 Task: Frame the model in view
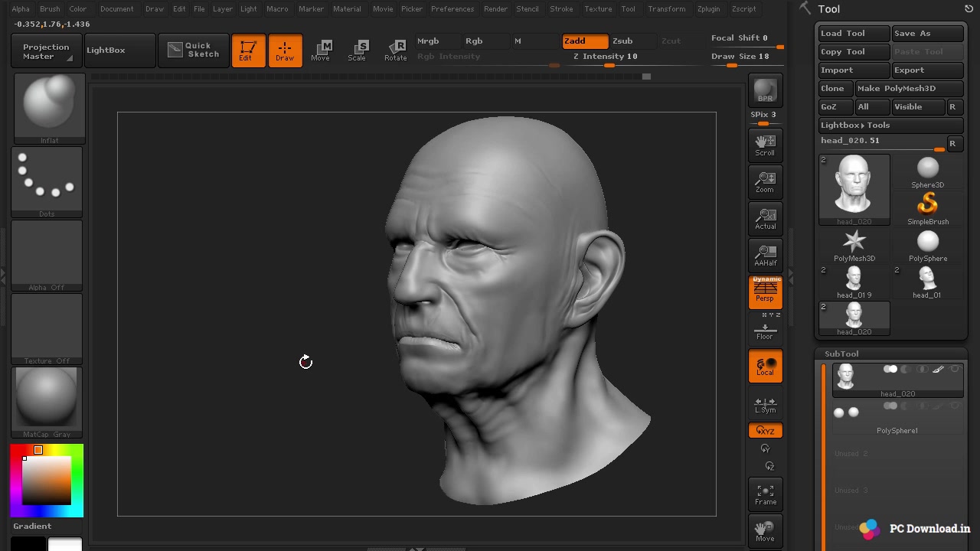click(x=765, y=494)
